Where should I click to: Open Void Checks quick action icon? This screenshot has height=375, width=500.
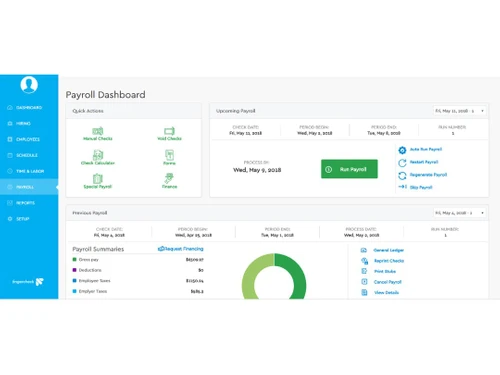pyautogui.click(x=169, y=131)
